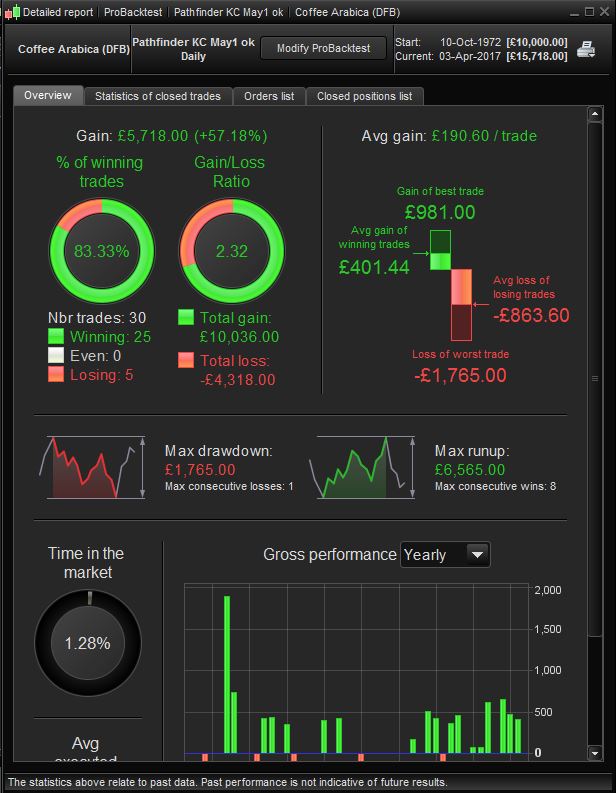Click the Current date 03-Apr-2017 text
Image resolution: width=616 pixels, height=793 pixels.
(x=470, y=56)
